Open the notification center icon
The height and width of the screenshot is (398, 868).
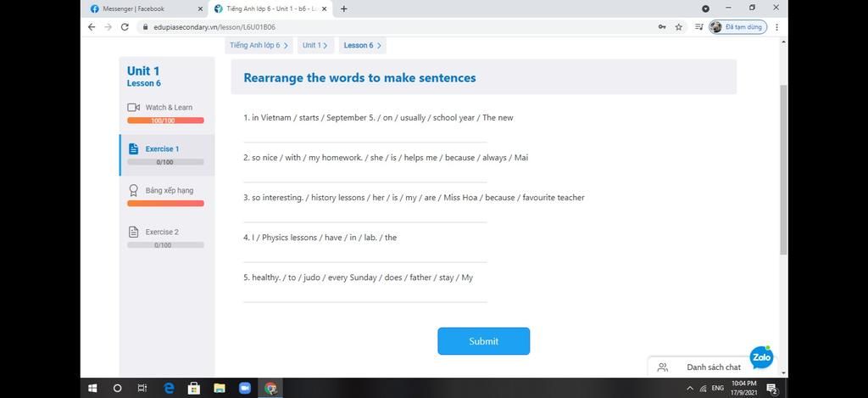coord(771,388)
